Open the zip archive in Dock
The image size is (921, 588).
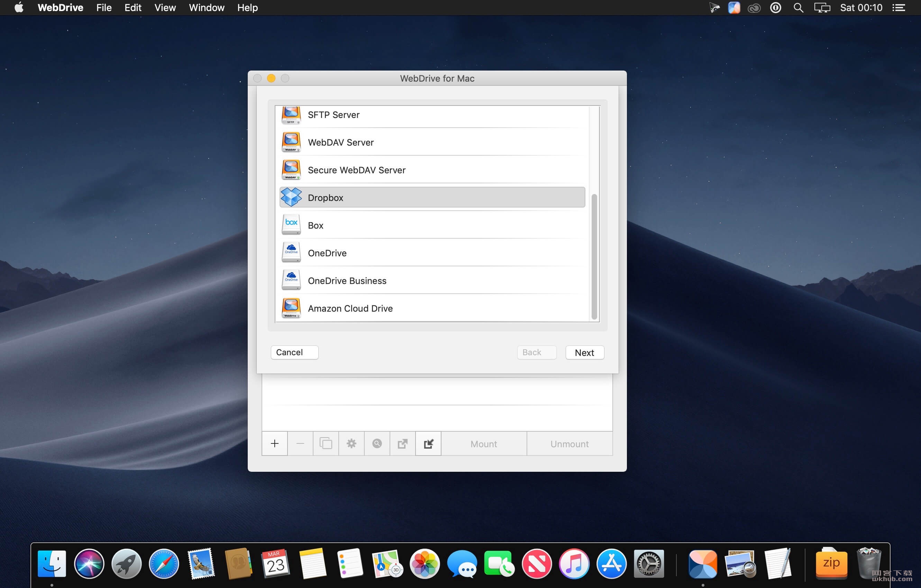click(831, 563)
